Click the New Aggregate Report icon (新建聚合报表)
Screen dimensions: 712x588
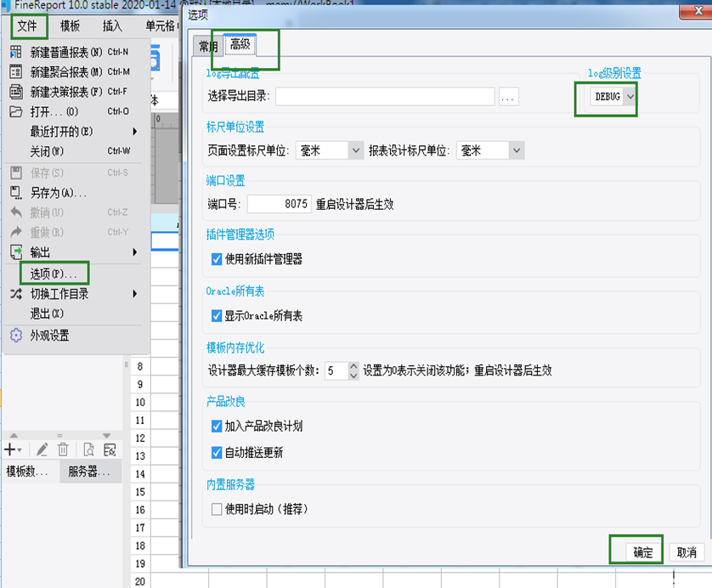tap(16, 71)
